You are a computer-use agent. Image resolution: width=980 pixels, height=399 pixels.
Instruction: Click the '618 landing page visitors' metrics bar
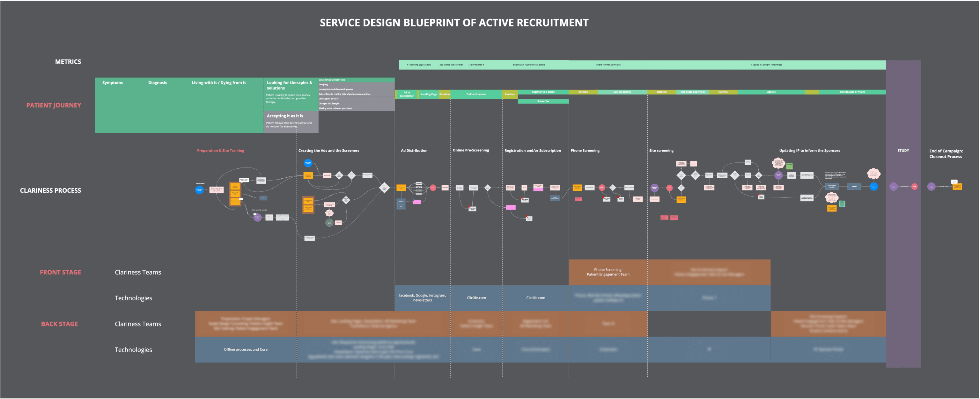click(419, 65)
